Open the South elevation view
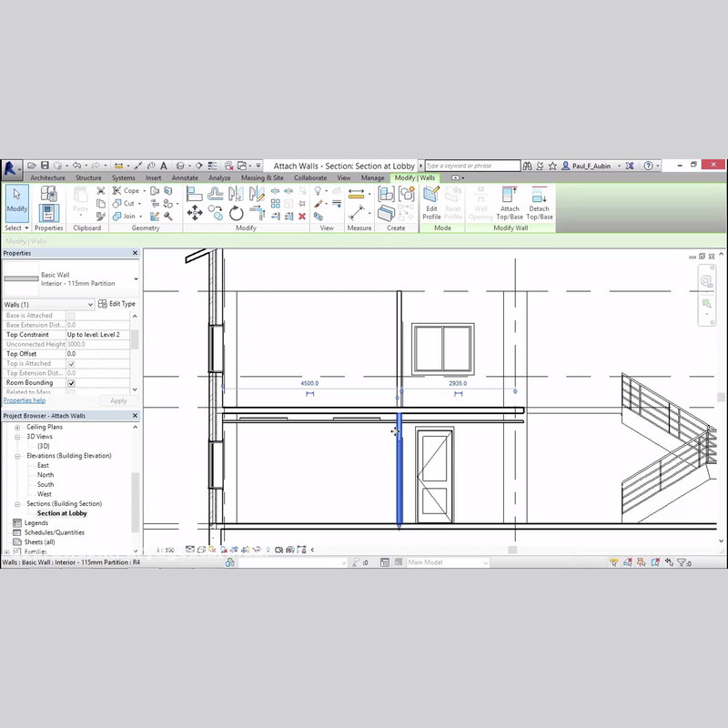728x728 pixels. 45,484
